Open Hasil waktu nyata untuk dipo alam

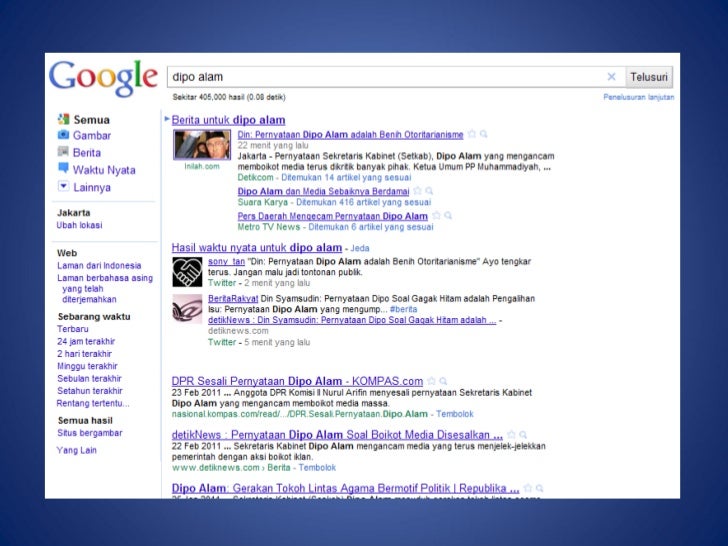click(257, 247)
